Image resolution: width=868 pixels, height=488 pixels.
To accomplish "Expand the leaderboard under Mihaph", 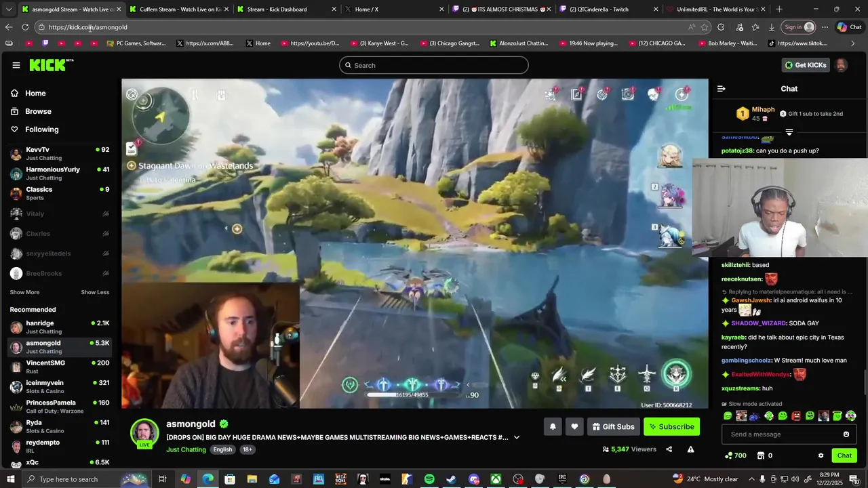I will (789, 132).
